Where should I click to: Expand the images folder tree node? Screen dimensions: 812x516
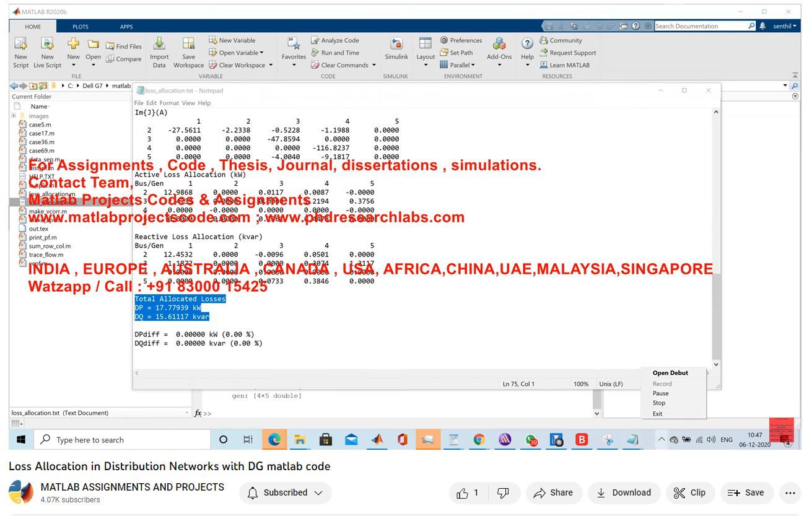coord(14,116)
